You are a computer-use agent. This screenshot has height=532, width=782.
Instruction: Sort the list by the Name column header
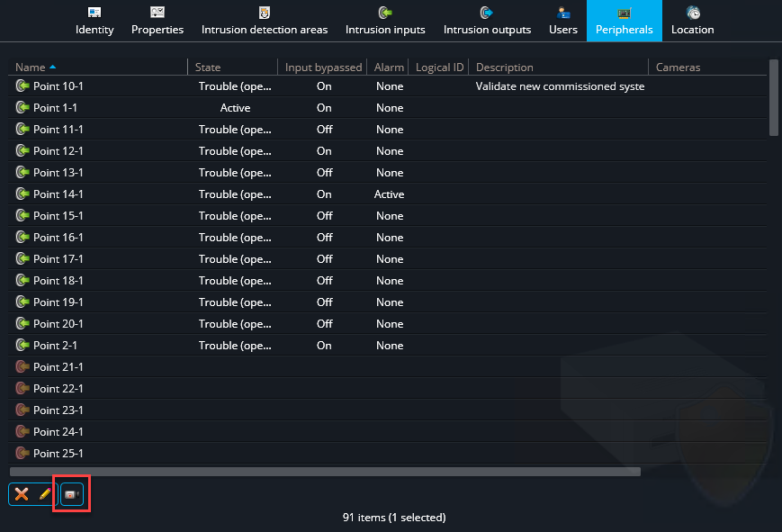pos(31,68)
